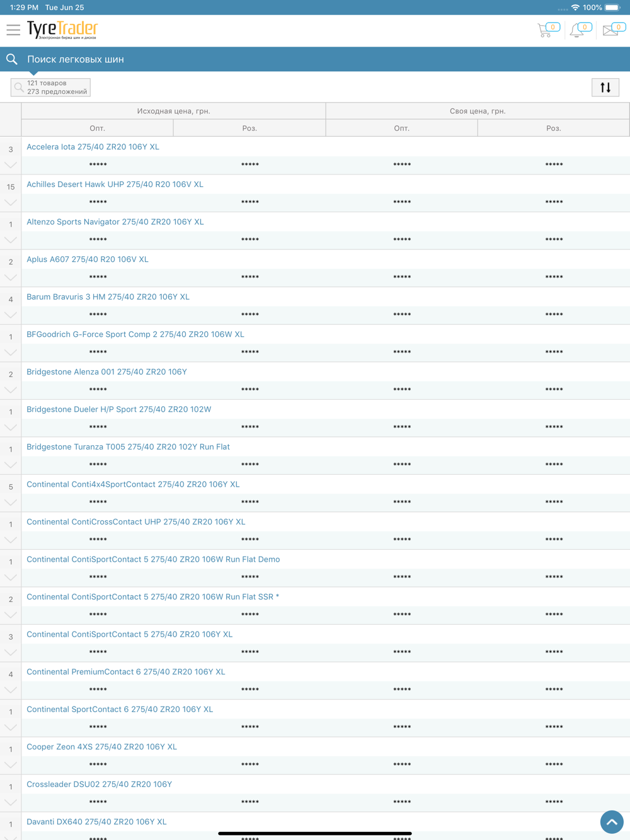Expand offers under Continental Conti4x4SportContact
The image size is (630, 840).
[11, 502]
